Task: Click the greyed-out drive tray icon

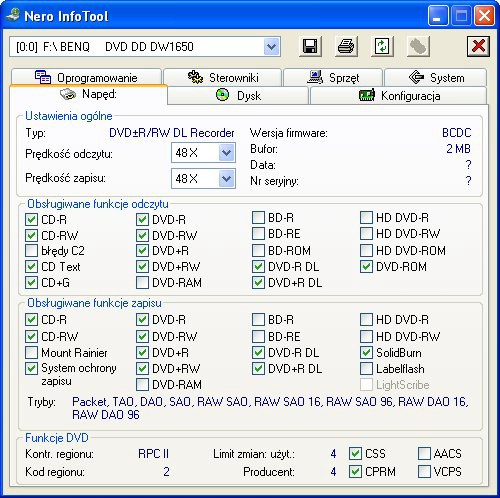Action: point(418,46)
